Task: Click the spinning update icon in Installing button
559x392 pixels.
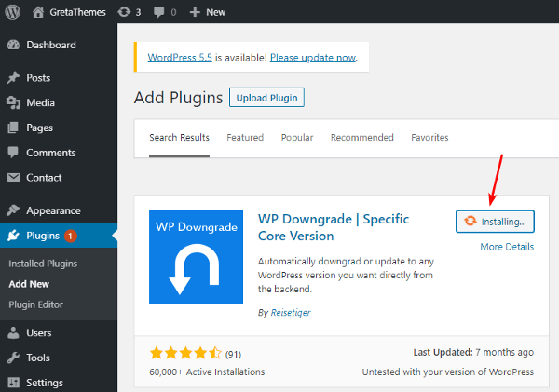Action: tap(470, 222)
